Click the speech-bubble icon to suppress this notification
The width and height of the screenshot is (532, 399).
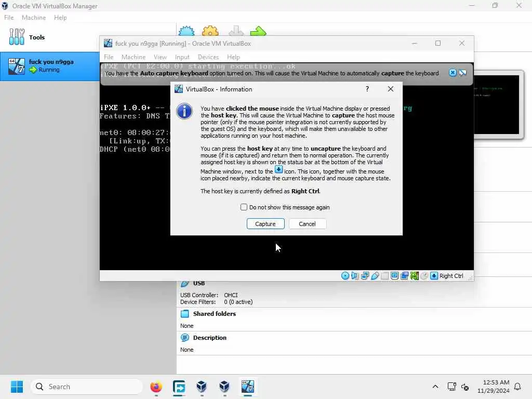click(x=462, y=73)
